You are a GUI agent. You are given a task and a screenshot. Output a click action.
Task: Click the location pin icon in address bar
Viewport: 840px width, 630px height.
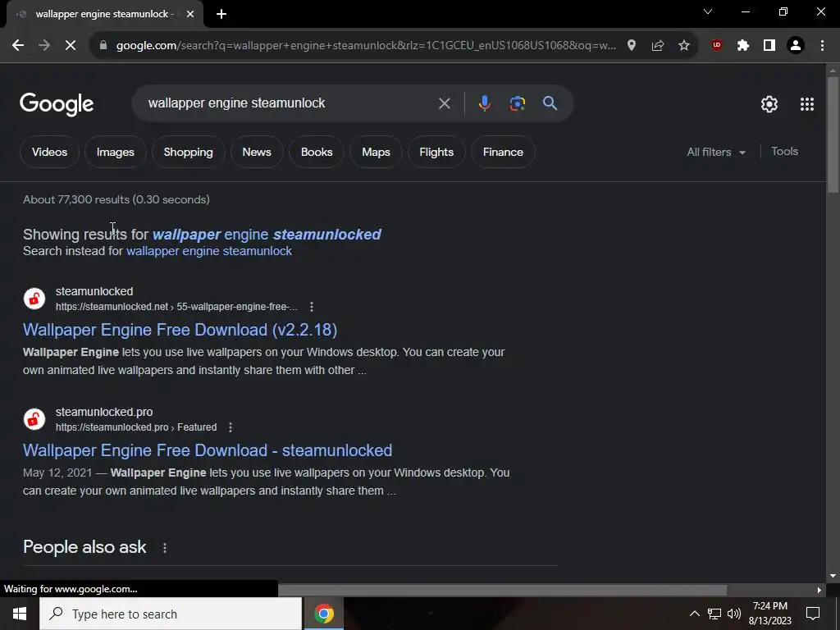632,46
